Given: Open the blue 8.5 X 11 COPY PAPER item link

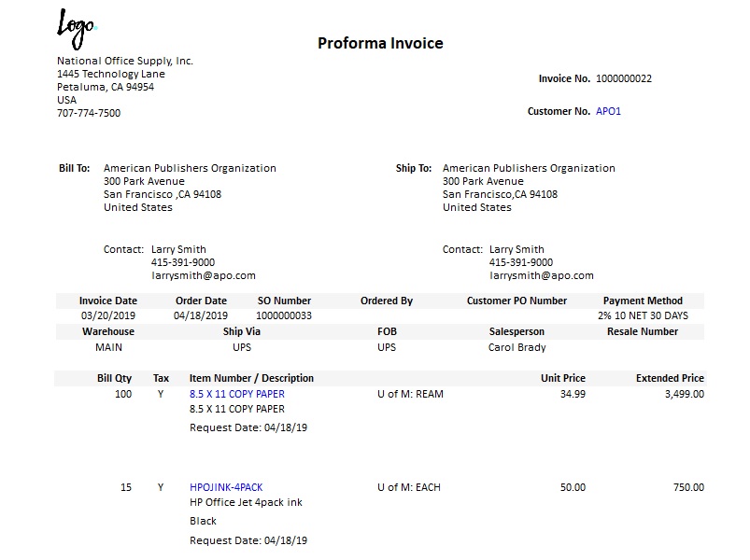Looking at the screenshot, I should click(x=237, y=394).
